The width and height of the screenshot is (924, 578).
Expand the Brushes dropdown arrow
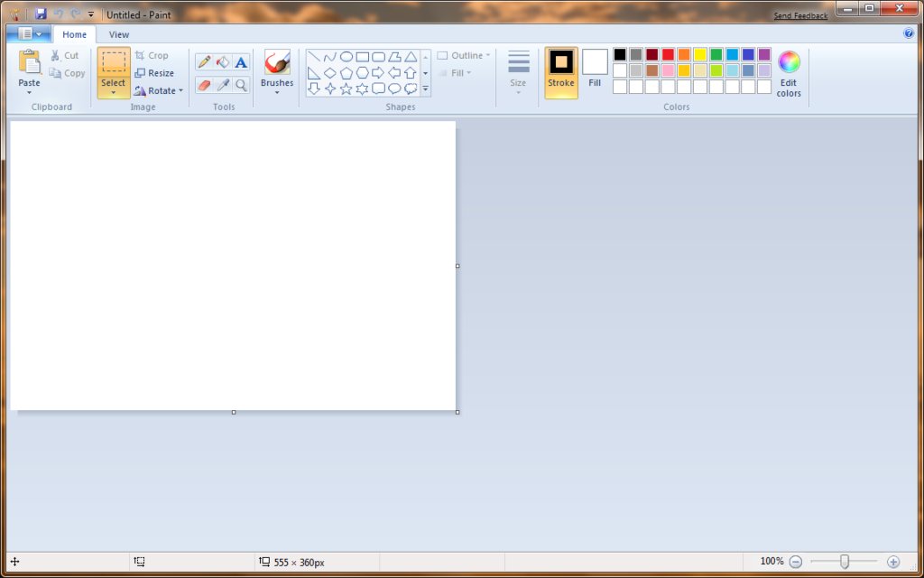point(277,93)
